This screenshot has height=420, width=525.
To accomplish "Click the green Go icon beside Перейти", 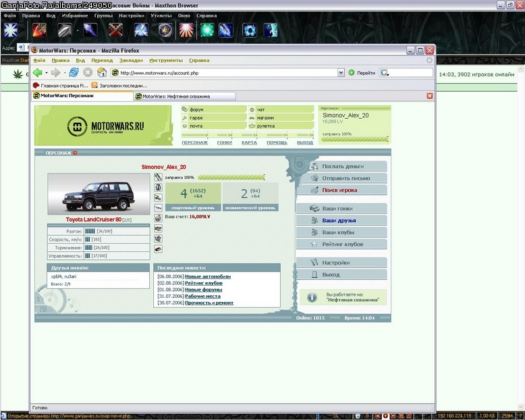I will [x=351, y=73].
